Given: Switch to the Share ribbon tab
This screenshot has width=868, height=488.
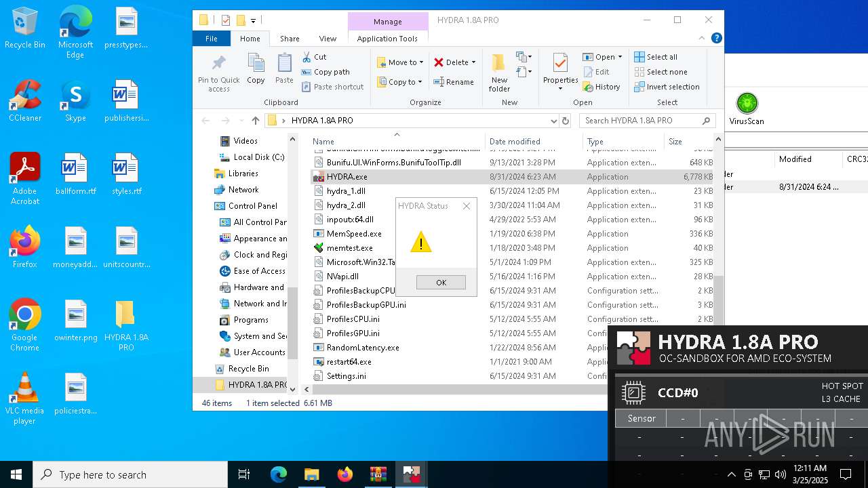Looking at the screenshot, I should tap(290, 39).
